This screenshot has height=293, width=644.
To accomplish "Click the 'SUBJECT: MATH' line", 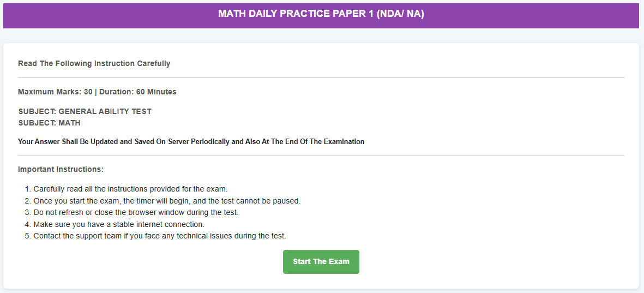I will point(49,123).
